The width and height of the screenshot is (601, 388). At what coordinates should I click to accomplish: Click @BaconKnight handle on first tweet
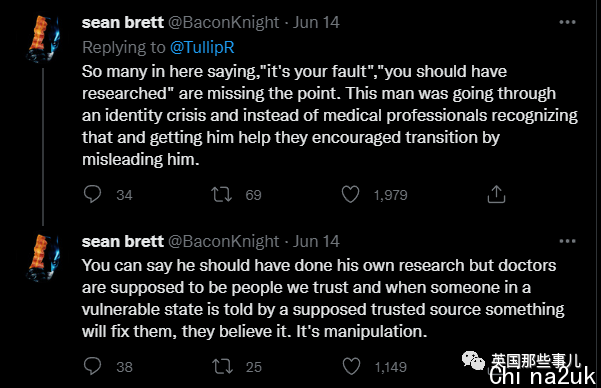point(223,23)
